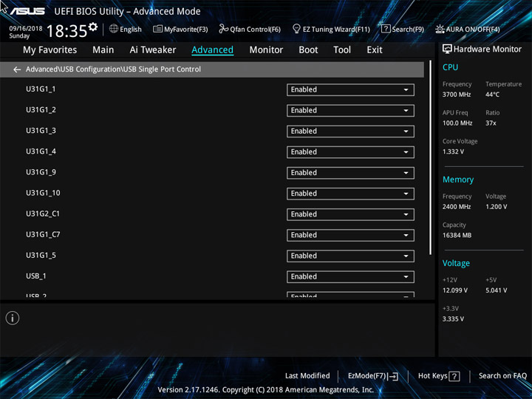Click the 3700 MHz CPU frequency value
The width and height of the screenshot is (532, 399).
(457, 95)
